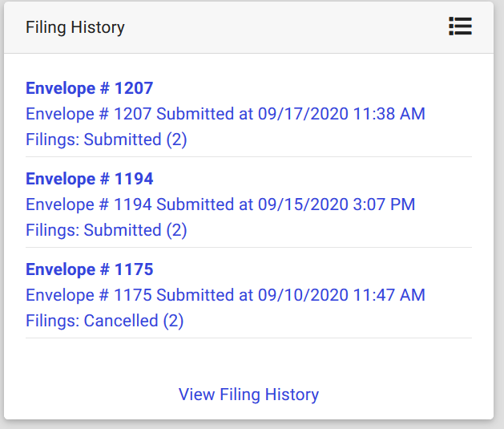Screen dimensions: 504x429
Task: Select the Envelope # 1207 submitted details line
Action: coord(225,114)
